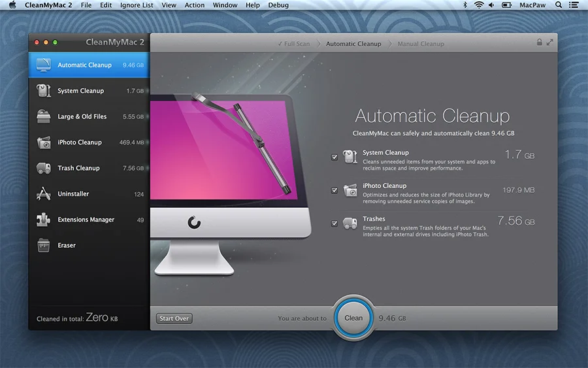Click the lock icon in window header
The image size is (588, 368).
(x=539, y=42)
